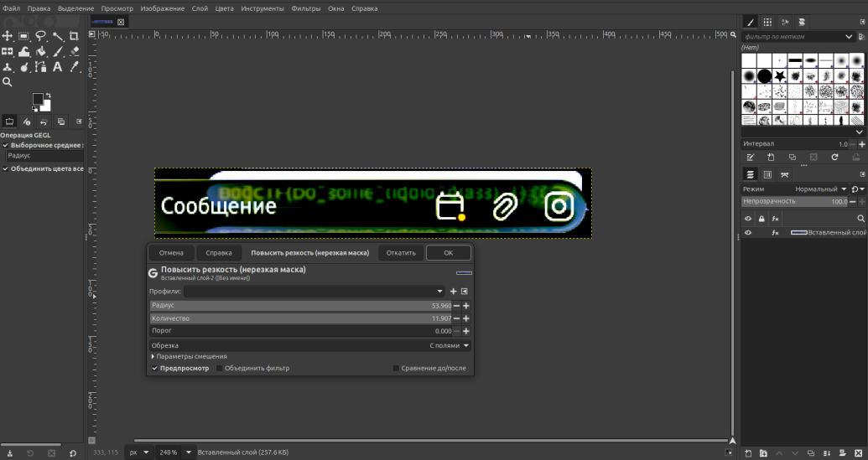The image size is (868, 460).
Task: Switch to the Patterns tab
Action: (x=767, y=22)
